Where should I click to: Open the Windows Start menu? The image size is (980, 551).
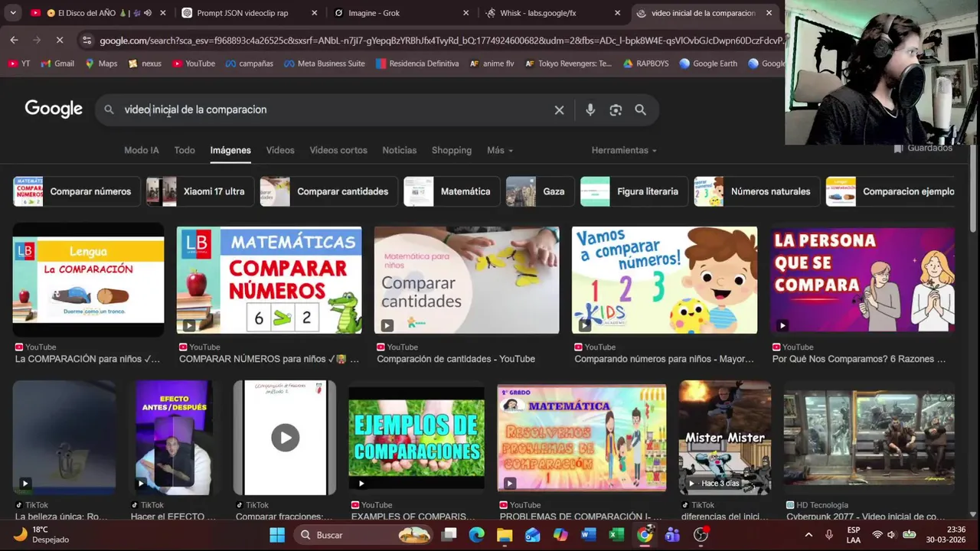coord(277,535)
